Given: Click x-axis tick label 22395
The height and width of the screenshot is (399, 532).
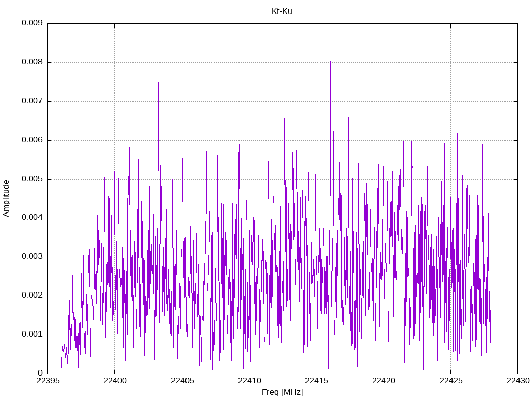Looking at the screenshot, I should point(47,381).
